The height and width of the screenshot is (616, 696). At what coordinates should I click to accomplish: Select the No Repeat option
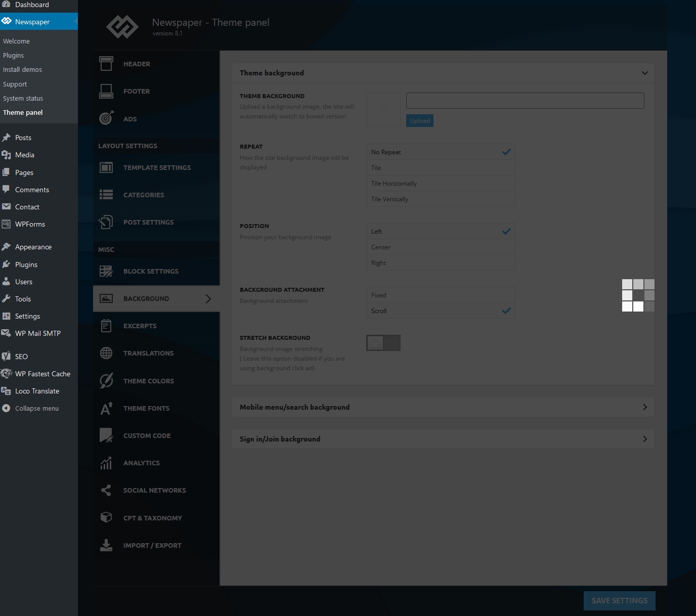(441, 152)
